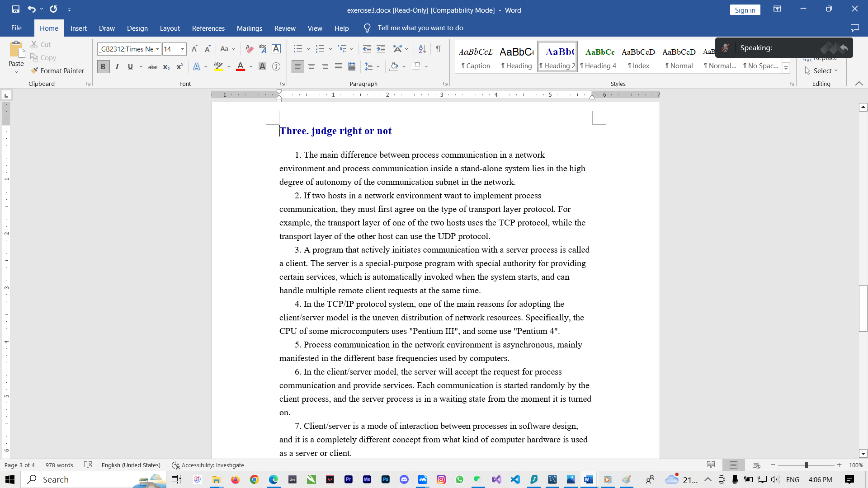Image resolution: width=868 pixels, height=488 pixels.
Task: Apply Justify alignment to the paragraph
Action: tap(338, 66)
